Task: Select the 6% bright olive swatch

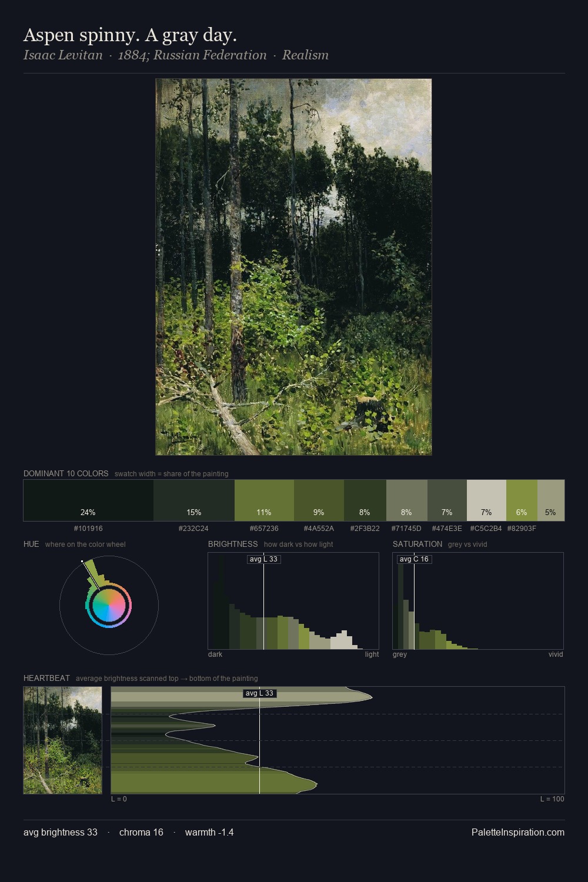Action: click(x=522, y=500)
